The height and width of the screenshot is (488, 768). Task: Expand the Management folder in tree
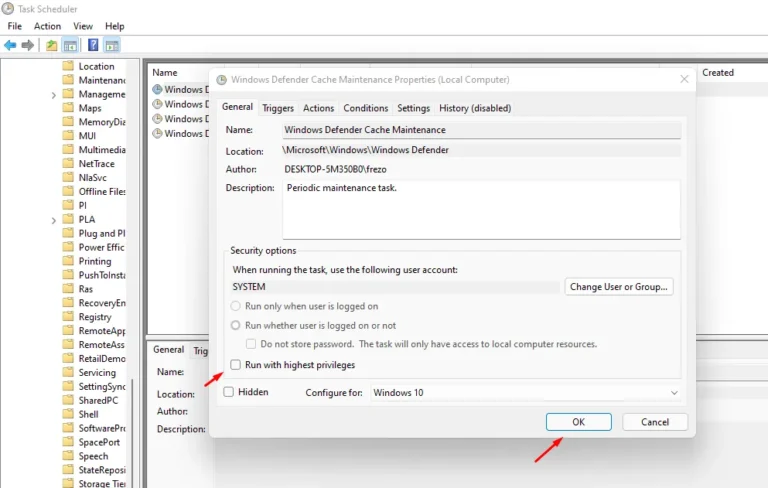click(53, 95)
